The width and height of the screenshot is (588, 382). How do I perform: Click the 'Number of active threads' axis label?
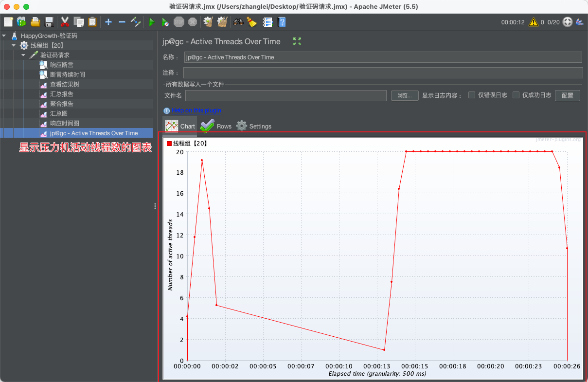[x=170, y=255]
